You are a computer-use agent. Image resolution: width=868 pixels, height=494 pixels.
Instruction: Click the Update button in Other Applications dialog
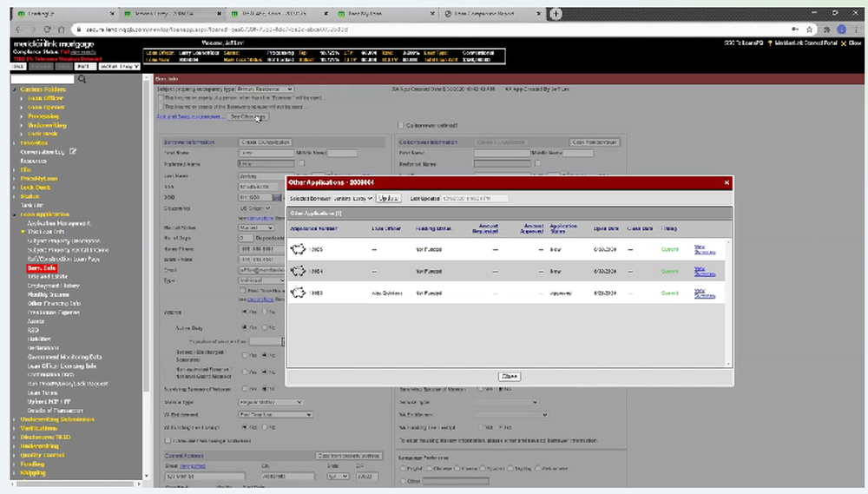point(388,198)
